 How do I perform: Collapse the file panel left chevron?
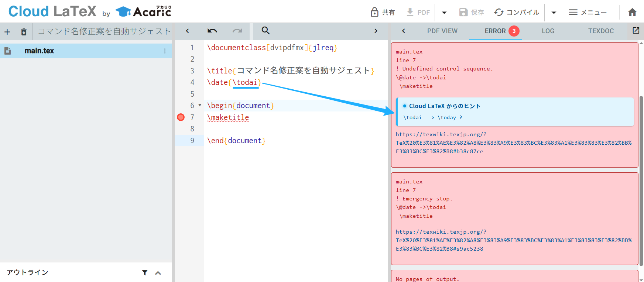(187, 31)
